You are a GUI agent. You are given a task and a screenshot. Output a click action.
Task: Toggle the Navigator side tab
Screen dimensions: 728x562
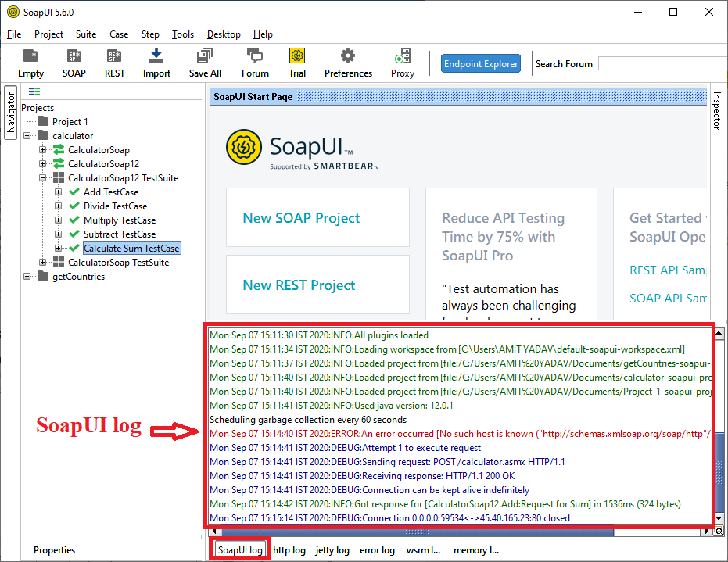(x=11, y=113)
